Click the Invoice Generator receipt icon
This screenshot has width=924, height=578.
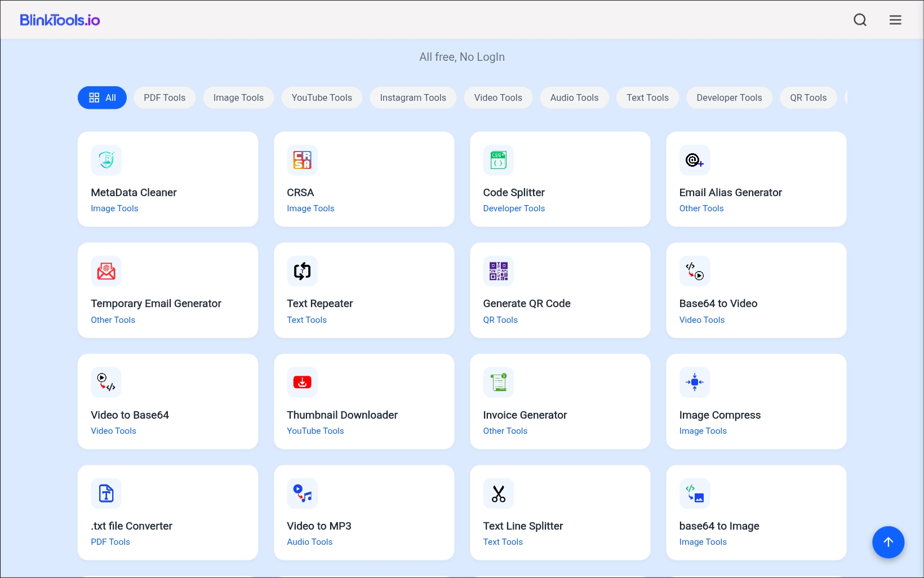(x=498, y=382)
